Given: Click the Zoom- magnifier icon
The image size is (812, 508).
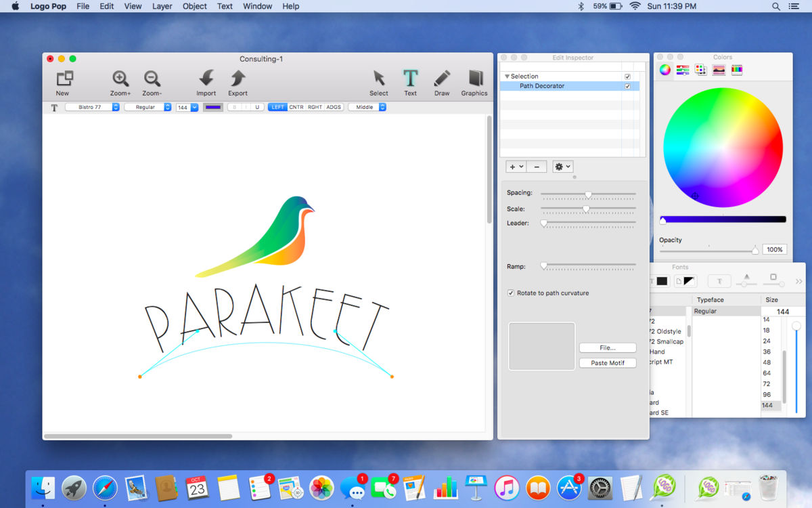Looking at the screenshot, I should point(152,79).
